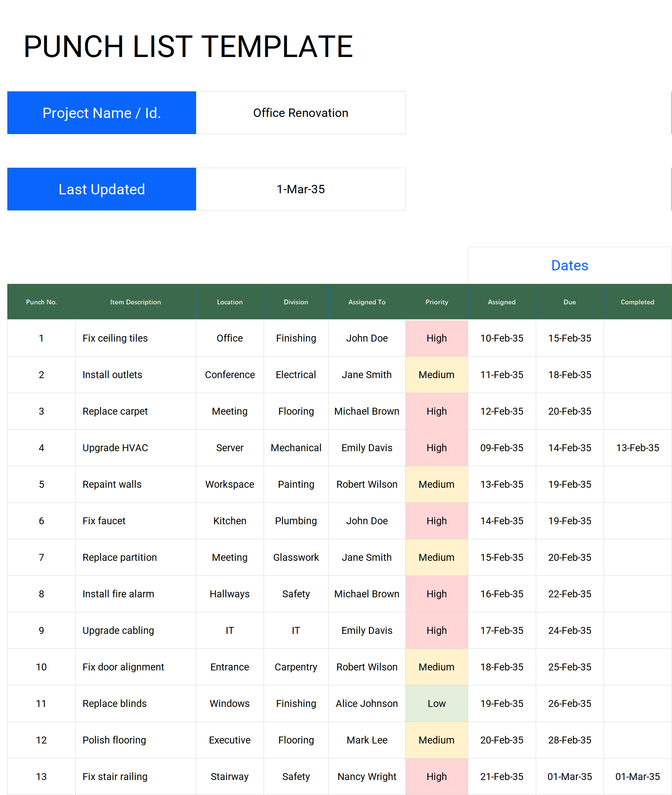Select the Fix faucet cell
The image size is (672, 795).
[135, 521]
